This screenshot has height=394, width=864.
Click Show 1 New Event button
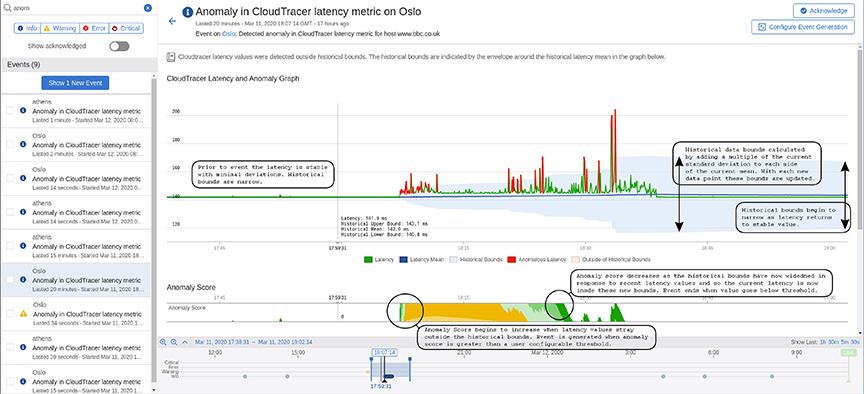(75, 83)
